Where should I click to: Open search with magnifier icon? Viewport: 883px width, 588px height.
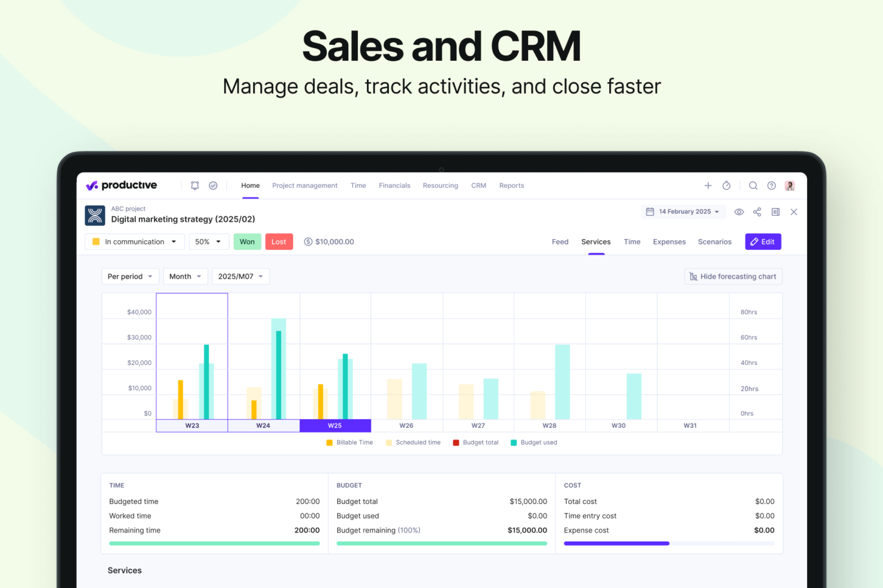tap(753, 185)
